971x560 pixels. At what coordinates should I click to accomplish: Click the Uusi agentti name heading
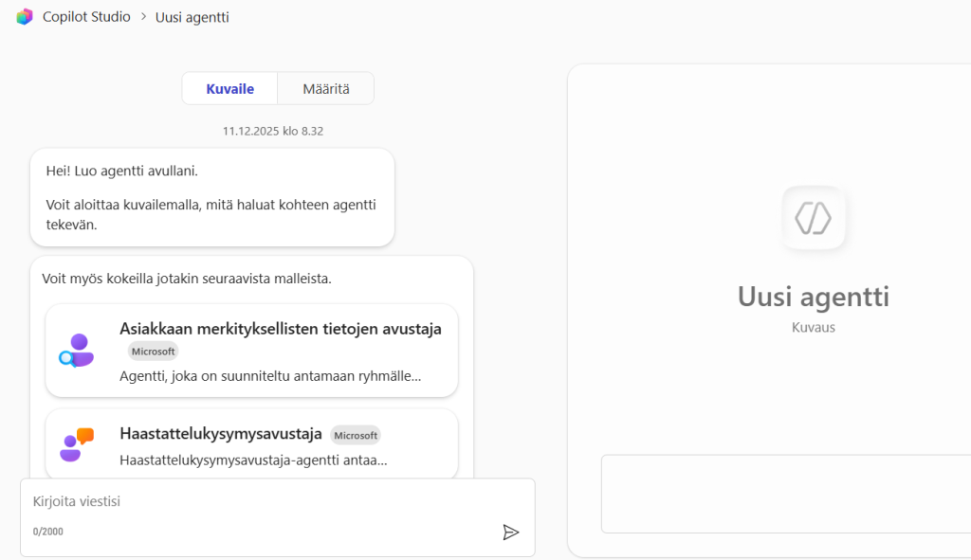813,297
